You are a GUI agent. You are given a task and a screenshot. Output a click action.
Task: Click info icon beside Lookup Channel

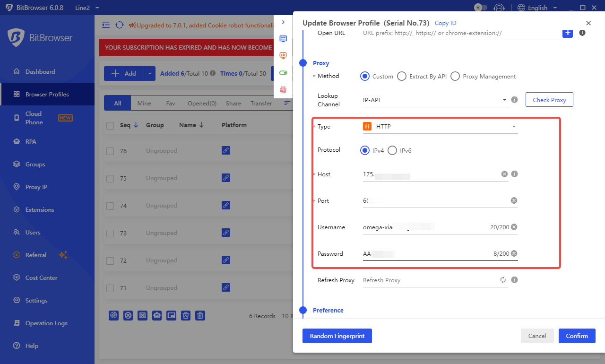515,100
